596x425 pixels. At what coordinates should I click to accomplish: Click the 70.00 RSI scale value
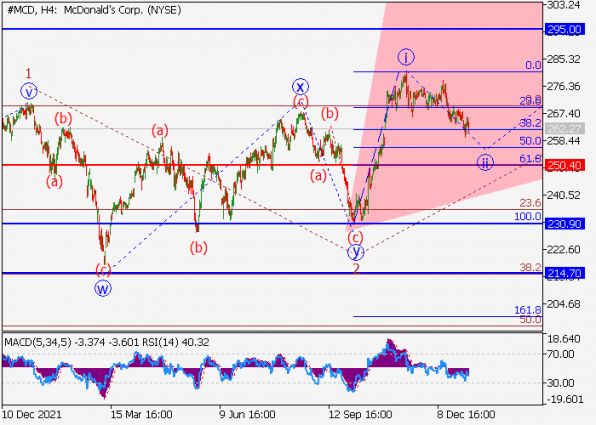[561, 354]
